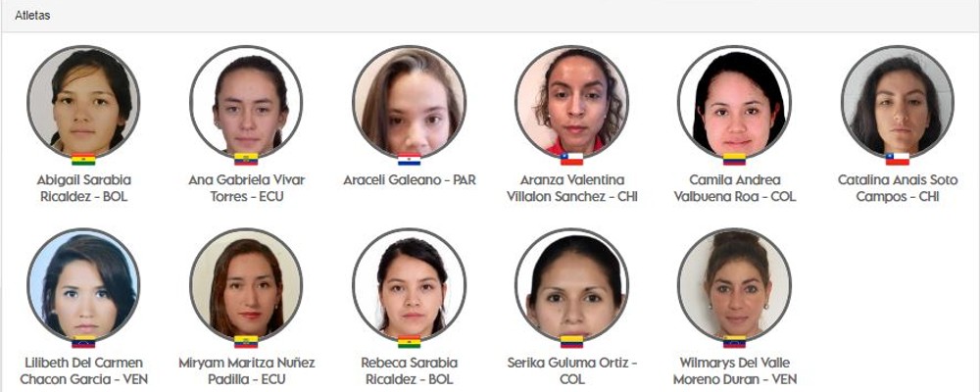Open the photo for athlete labeled PAR
Image resolution: width=980 pixels, height=392 pixels.
(x=409, y=101)
